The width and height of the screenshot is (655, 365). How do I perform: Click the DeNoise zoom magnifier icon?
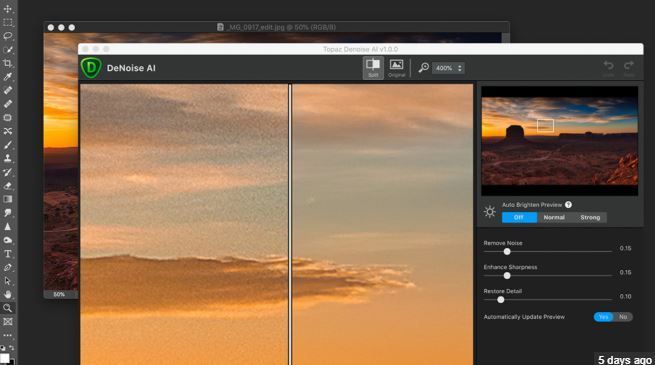tap(423, 68)
